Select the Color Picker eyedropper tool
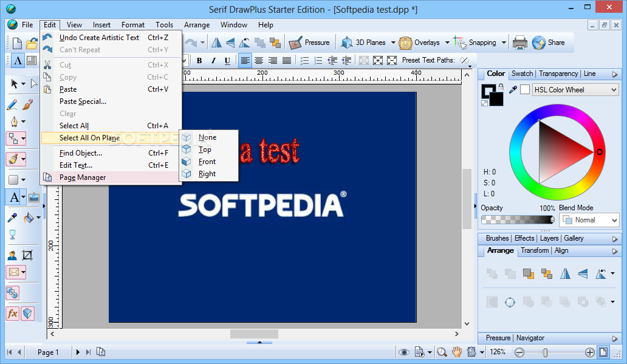The height and width of the screenshot is (364, 627). (x=12, y=218)
